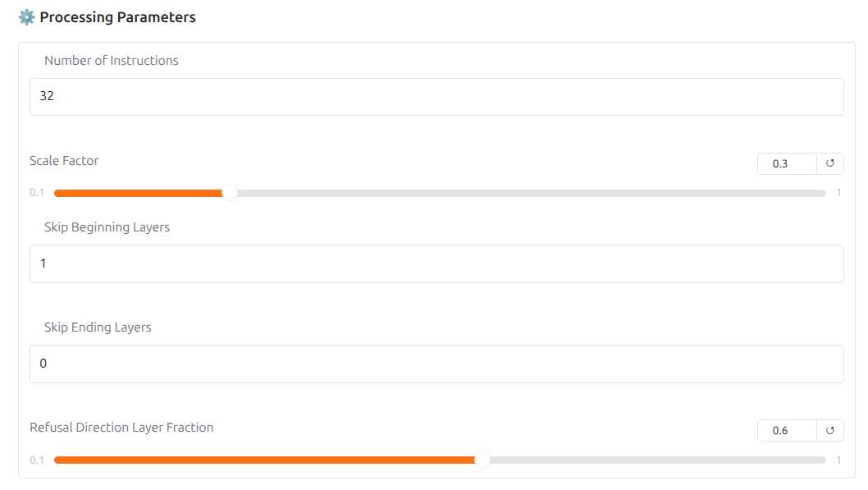
Task: Click the orange filled Refusal Direction slider portion
Action: click(263, 460)
